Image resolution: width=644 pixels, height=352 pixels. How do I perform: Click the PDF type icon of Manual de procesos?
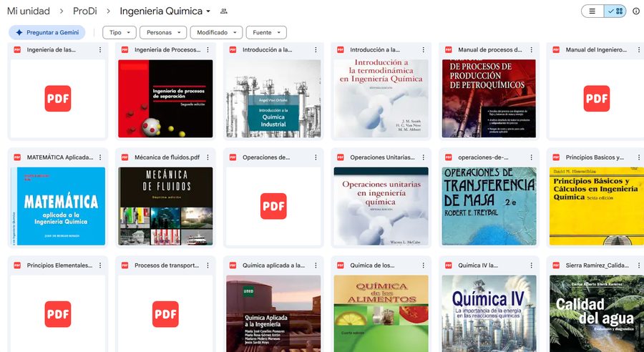(449, 49)
